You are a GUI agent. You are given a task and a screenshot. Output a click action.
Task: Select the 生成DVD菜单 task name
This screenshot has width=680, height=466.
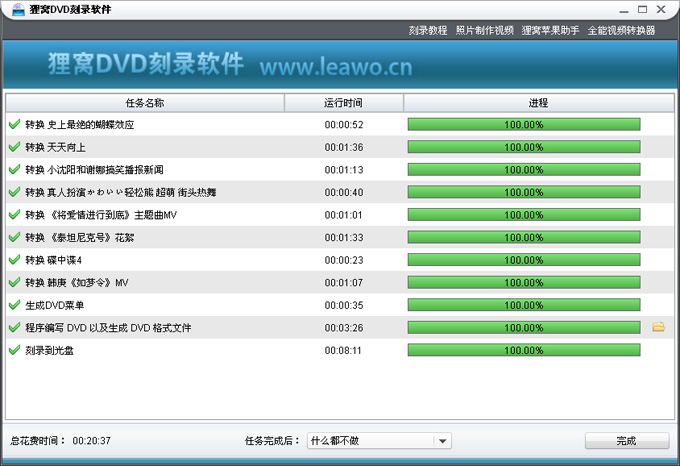click(55, 305)
